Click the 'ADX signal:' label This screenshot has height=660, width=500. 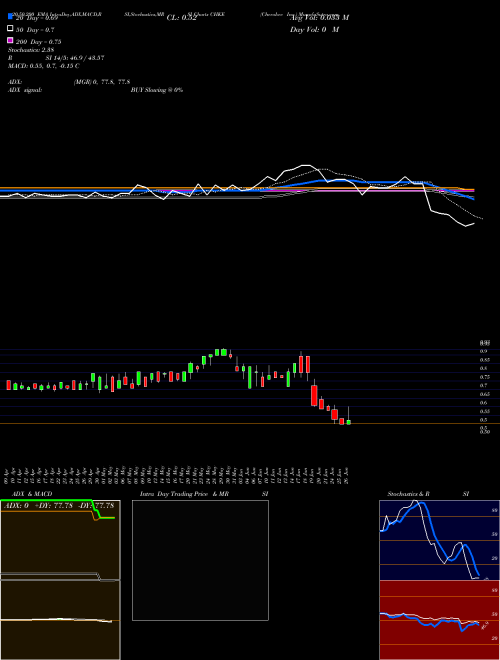25,90
